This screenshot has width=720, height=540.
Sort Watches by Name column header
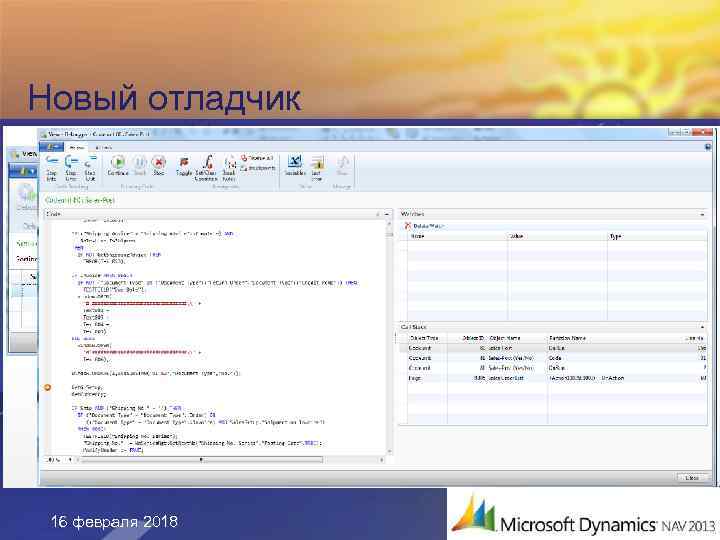point(457,236)
